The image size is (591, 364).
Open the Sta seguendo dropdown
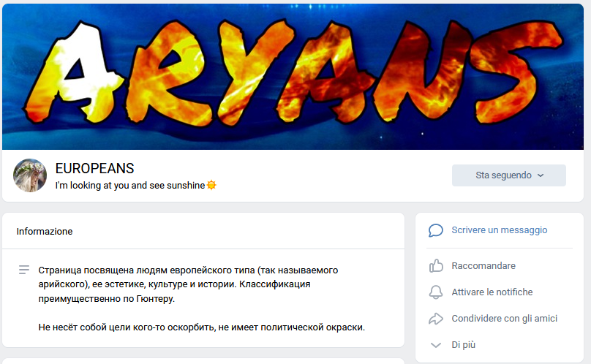(509, 175)
